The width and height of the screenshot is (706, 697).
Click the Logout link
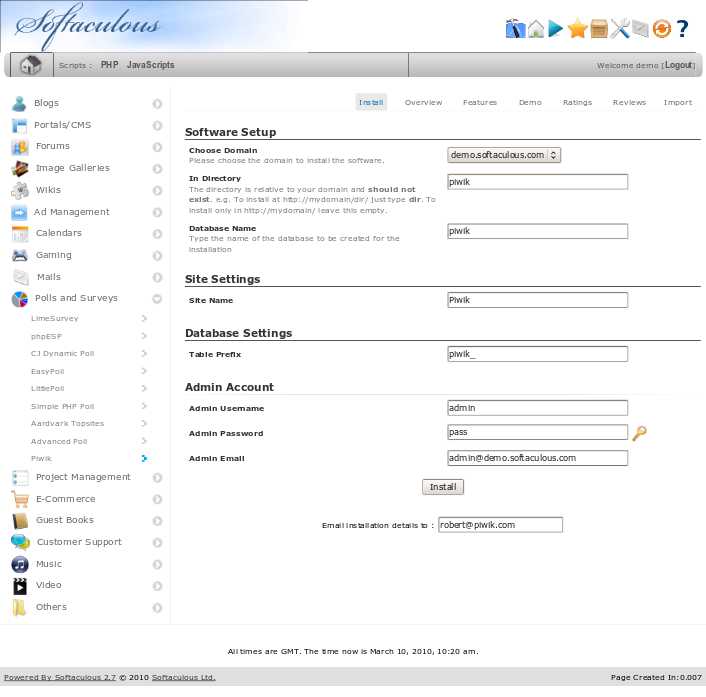coord(679,65)
